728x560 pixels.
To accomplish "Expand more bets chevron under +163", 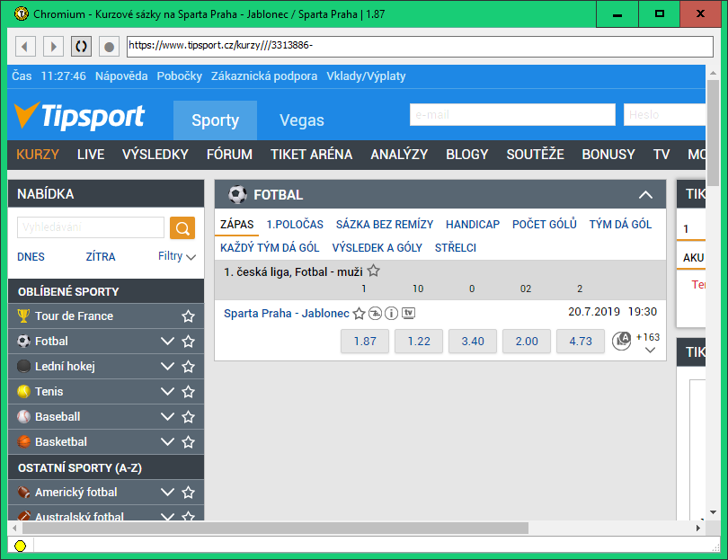I will coord(651,350).
